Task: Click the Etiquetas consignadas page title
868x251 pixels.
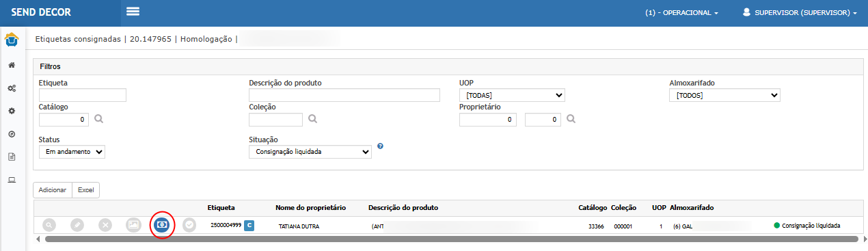Action: pos(79,39)
